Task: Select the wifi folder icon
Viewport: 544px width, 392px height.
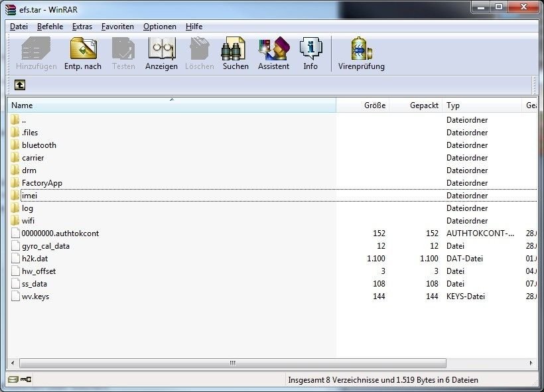Action: point(15,221)
